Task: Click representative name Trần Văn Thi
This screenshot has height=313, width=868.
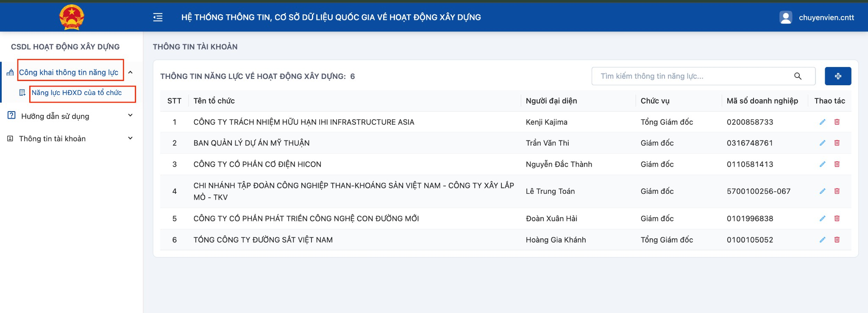Action: click(548, 143)
